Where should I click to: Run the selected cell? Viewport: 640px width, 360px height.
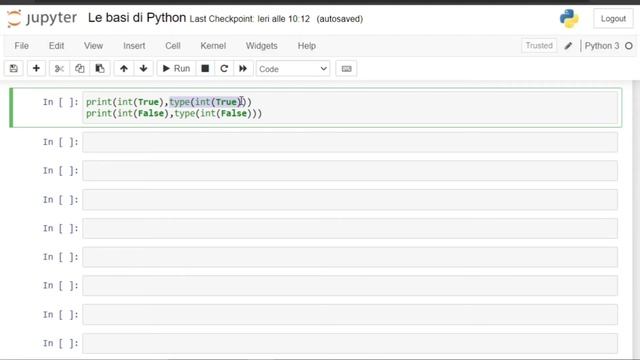coord(176,69)
